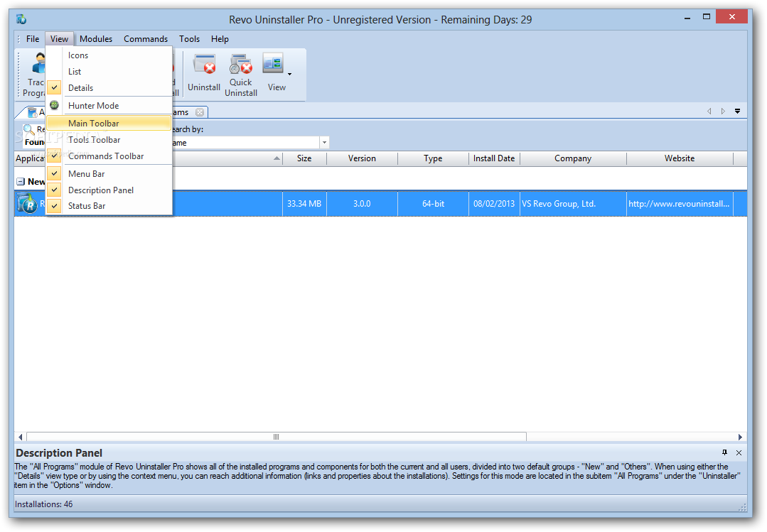Sort by the Company column
The image size is (767, 532).
(573, 158)
